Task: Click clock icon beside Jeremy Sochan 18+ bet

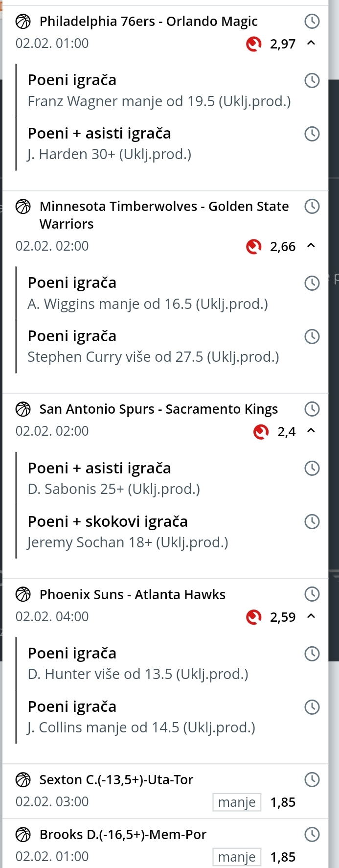Action: pos(312,522)
